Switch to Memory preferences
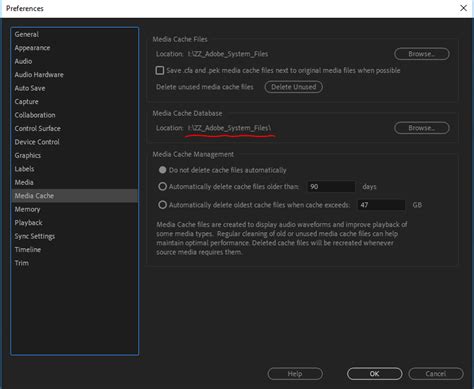474x389 pixels. tap(27, 209)
